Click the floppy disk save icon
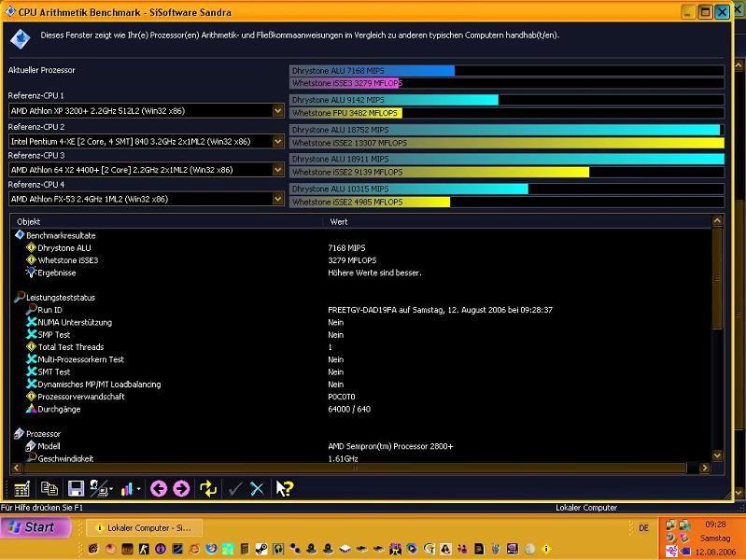The width and height of the screenshot is (746, 560). (76, 489)
